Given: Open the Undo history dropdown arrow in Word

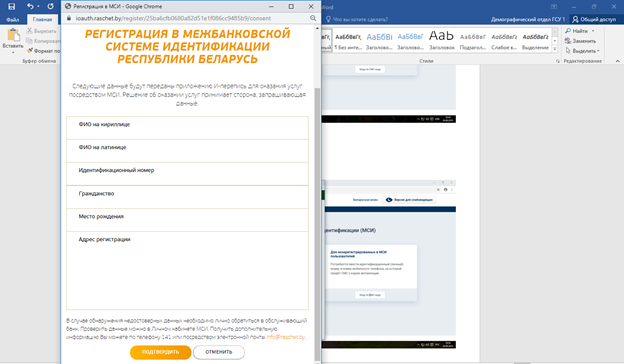Looking at the screenshot, I should pyautogui.click(x=38, y=6).
